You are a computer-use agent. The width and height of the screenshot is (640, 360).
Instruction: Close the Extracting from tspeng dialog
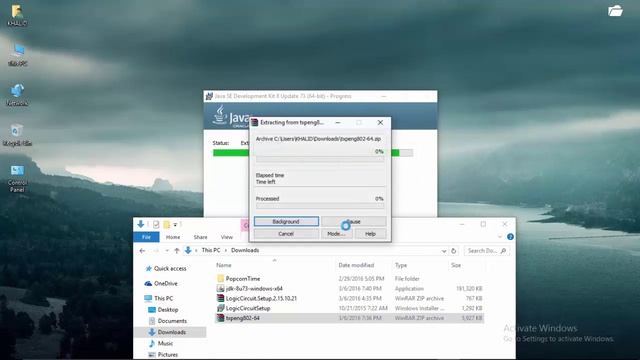tap(380, 122)
